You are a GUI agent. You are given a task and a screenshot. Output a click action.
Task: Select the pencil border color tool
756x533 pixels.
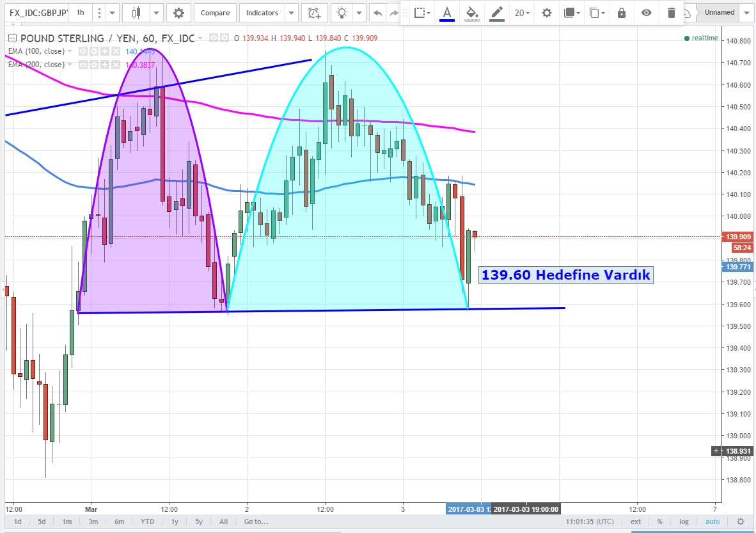pyautogui.click(x=496, y=13)
